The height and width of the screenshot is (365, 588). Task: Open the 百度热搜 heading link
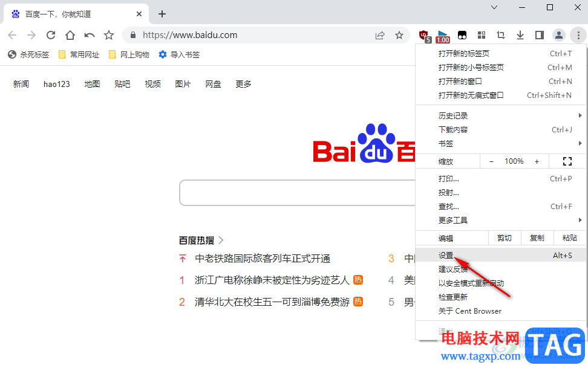click(201, 240)
